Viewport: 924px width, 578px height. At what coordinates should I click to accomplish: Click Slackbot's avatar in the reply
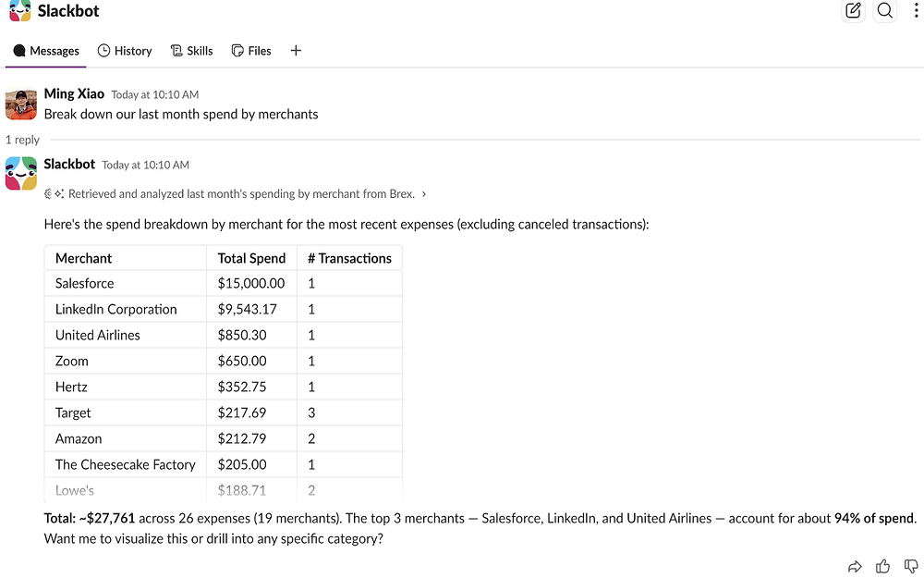pos(20,174)
